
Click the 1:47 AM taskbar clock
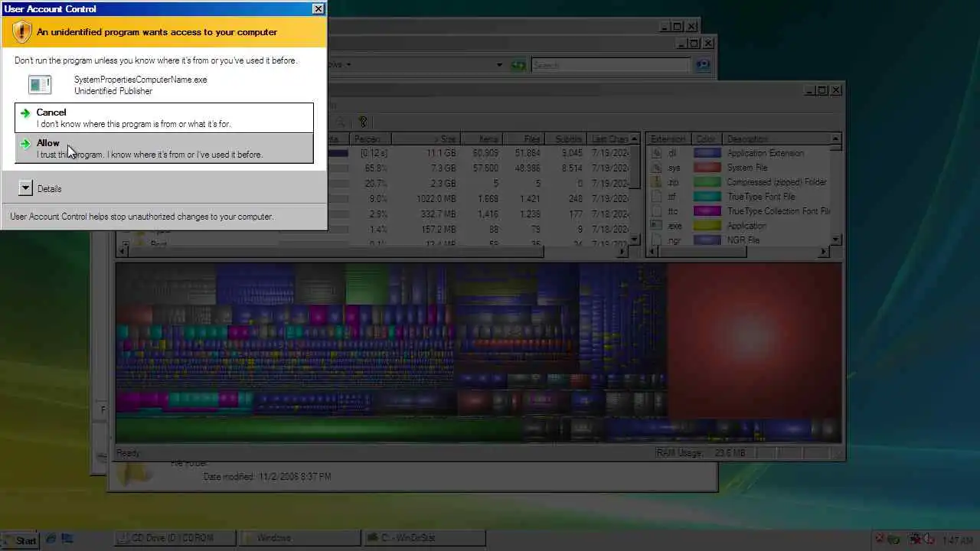point(957,540)
